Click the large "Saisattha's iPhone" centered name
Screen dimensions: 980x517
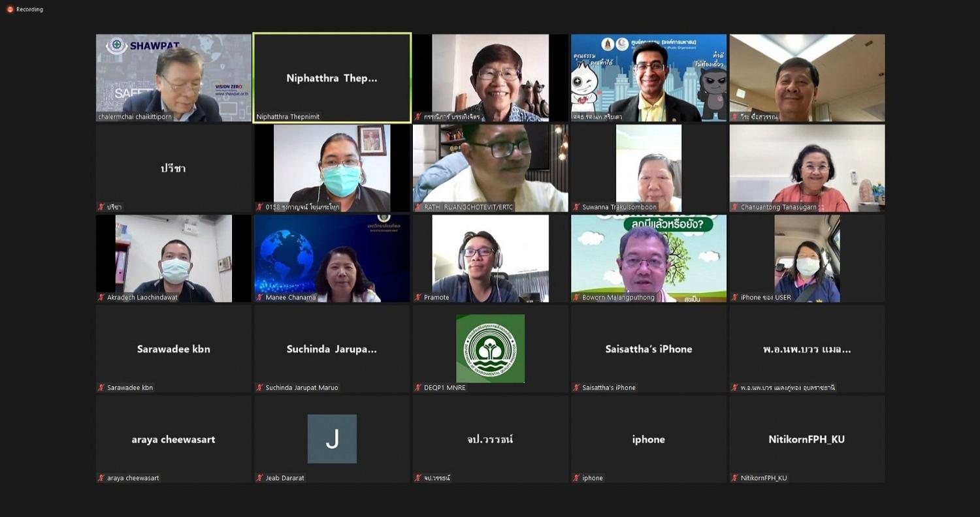pos(649,349)
